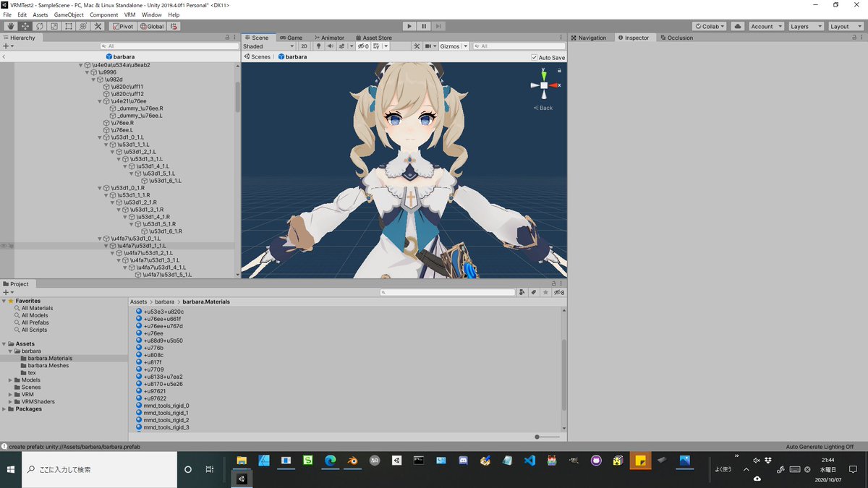Toggle scene lighting bulb icon
The height and width of the screenshot is (488, 868).
click(319, 46)
